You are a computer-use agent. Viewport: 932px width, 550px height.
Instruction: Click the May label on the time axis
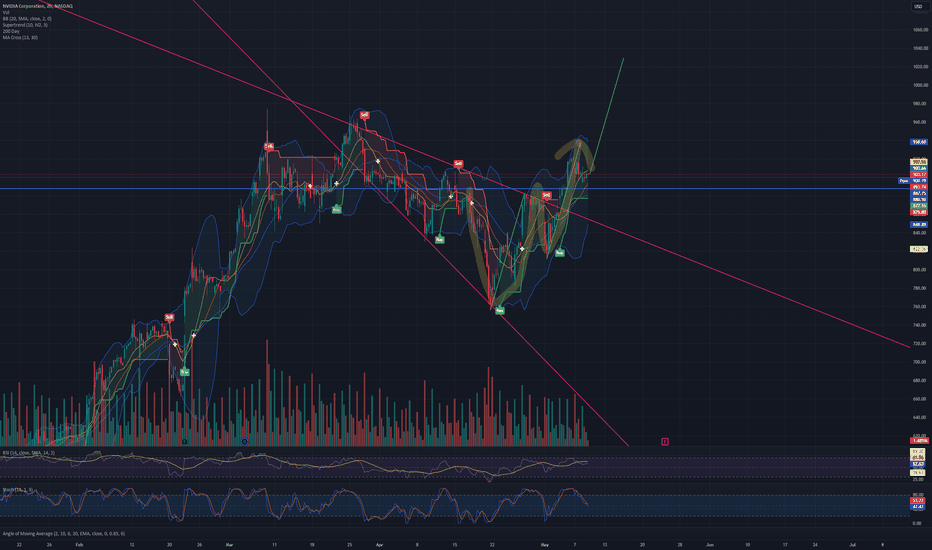pyautogui.click(x=544, y=544)
